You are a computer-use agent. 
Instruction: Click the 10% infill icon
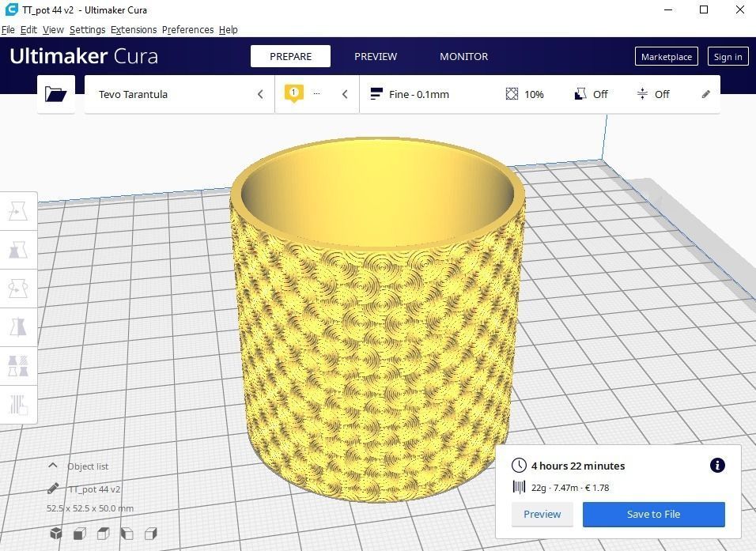coord(512,93)
